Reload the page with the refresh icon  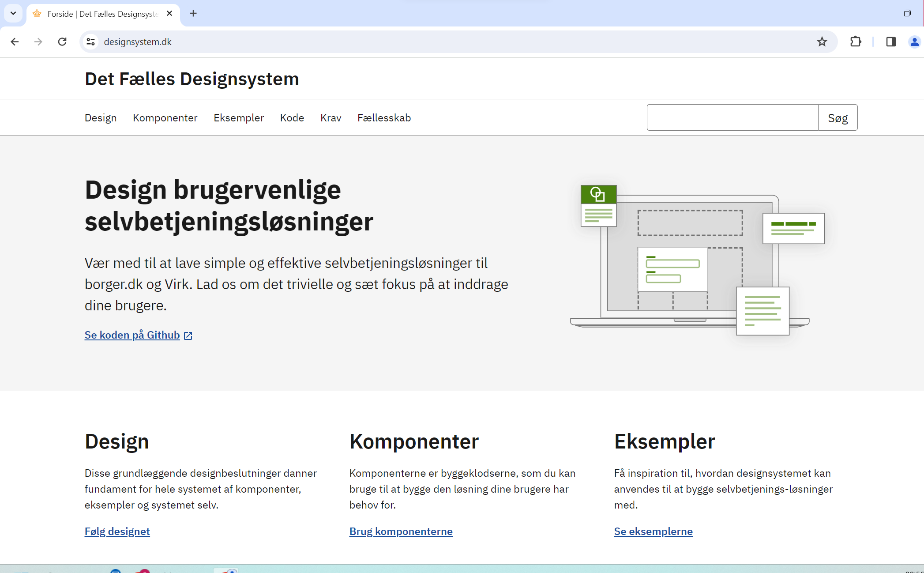pyautogui.click(x=62, y=41)
